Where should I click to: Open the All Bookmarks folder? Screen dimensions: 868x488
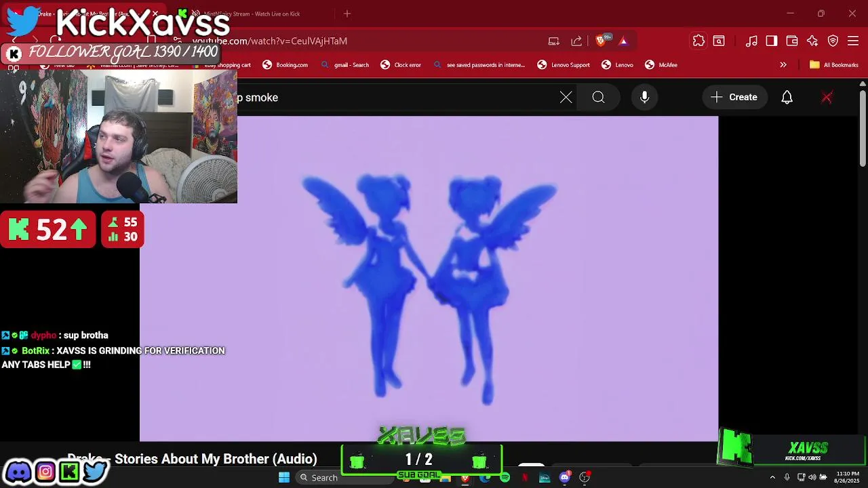[834, 65]
